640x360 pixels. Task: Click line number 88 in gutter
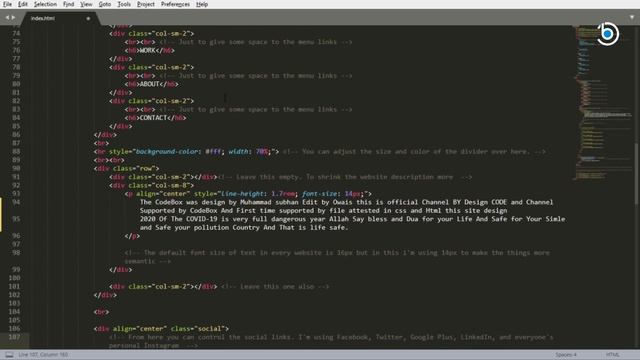click(x=16, y=151)
